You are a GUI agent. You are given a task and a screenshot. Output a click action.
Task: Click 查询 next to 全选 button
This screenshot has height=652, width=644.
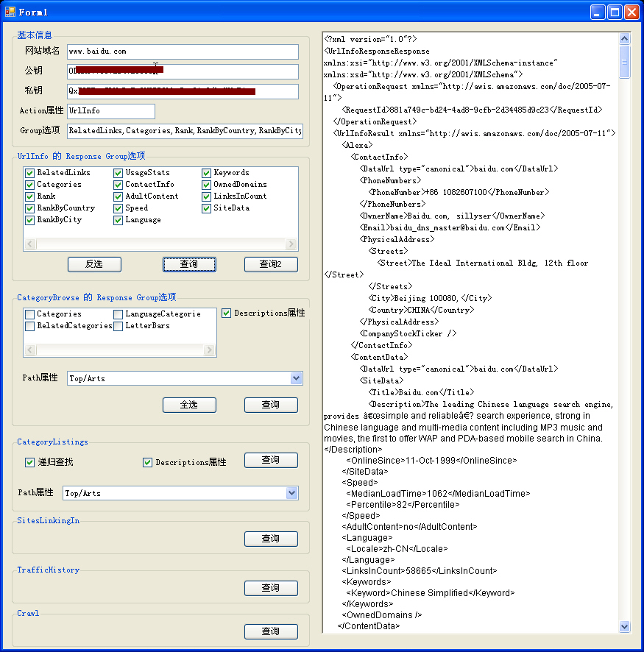[x=271, y=405]
